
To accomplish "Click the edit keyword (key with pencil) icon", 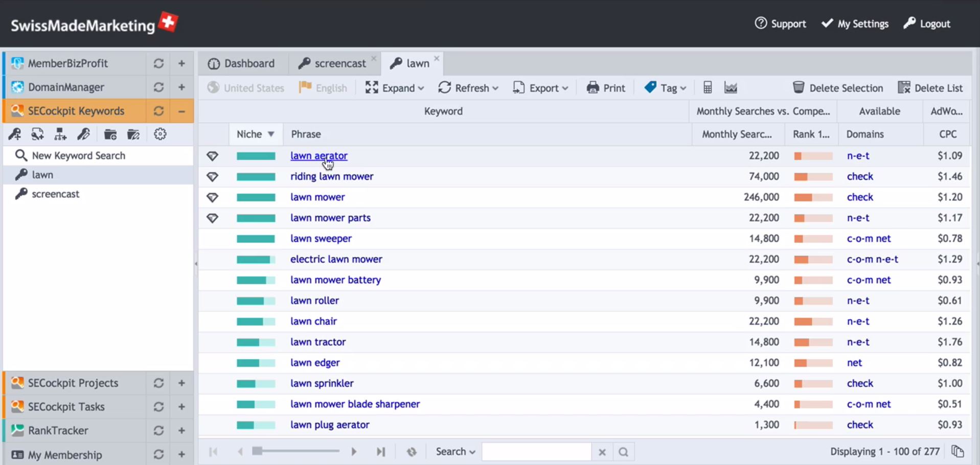I will point(84,134).
